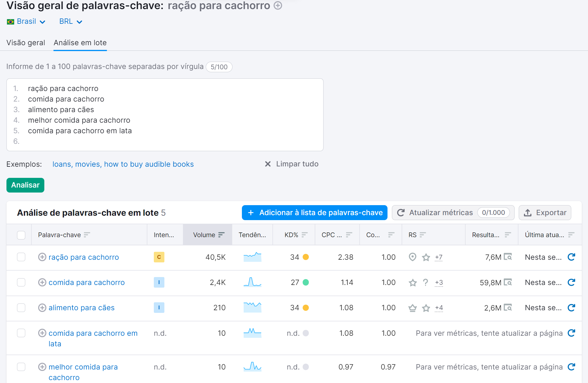Open the SERP preview for ração para cachorro
Screen dimensions: 588x383
pos(508,257)
